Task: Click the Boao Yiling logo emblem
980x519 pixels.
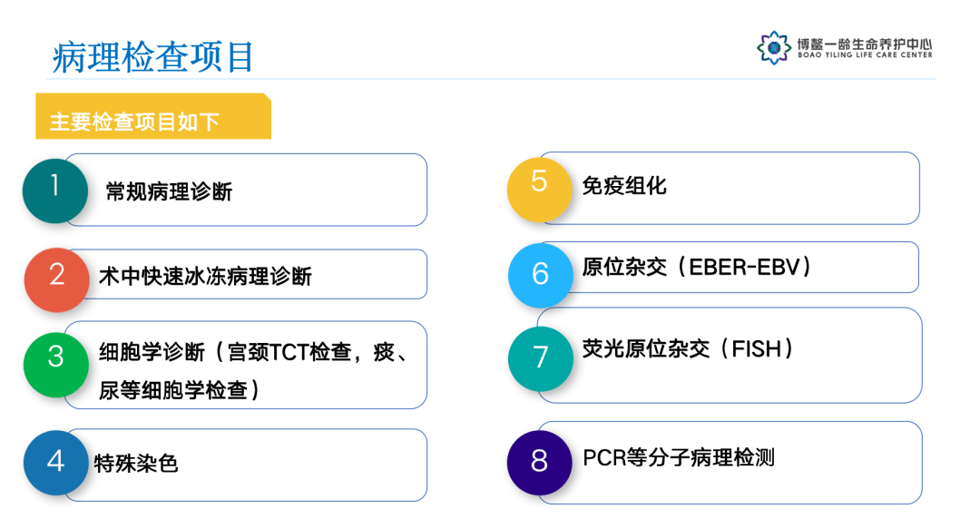Action: point(774,48)
